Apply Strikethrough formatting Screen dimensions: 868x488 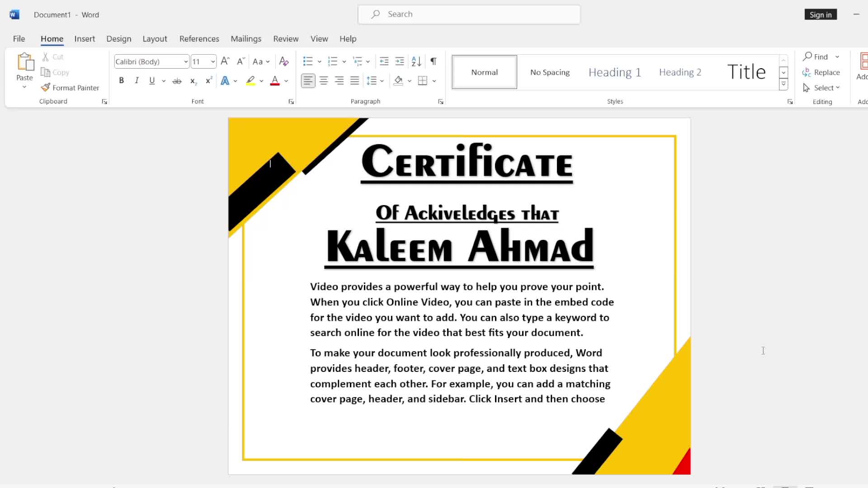tap(177, 81)
